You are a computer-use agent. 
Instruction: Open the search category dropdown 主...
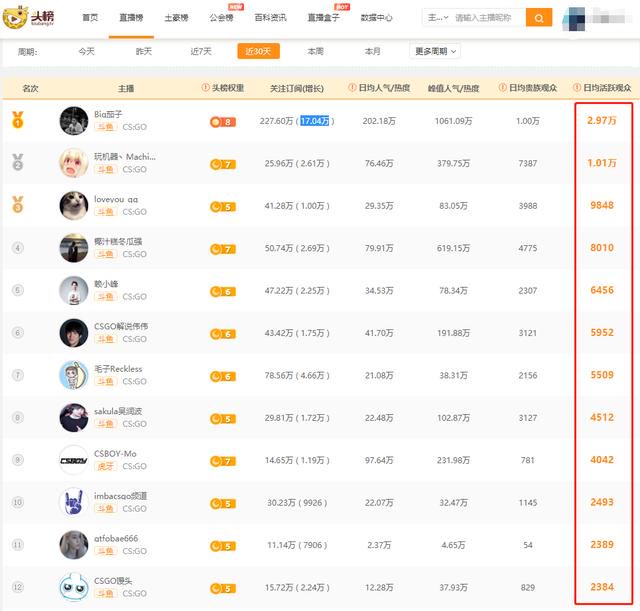tap(438, 18)
